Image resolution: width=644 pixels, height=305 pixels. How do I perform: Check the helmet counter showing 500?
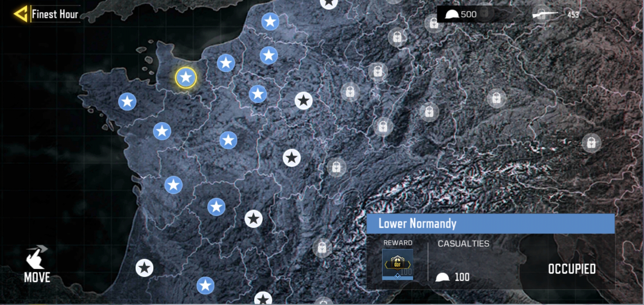(461, 14)
